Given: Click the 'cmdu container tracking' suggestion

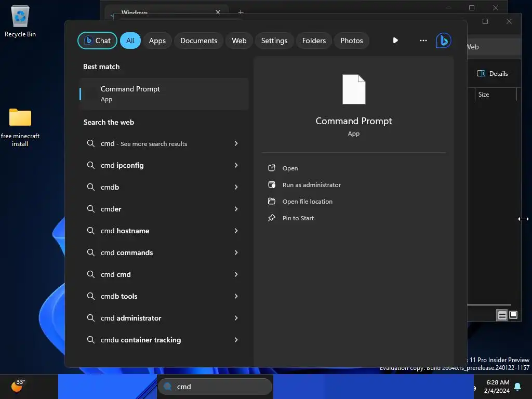Looking at the screenshot, I should tap(164, 340).
